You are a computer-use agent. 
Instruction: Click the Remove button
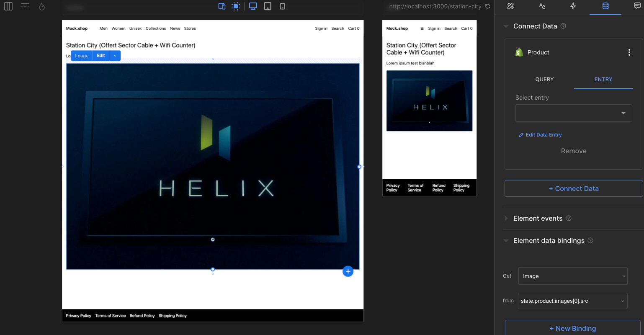tap(574, 151)
